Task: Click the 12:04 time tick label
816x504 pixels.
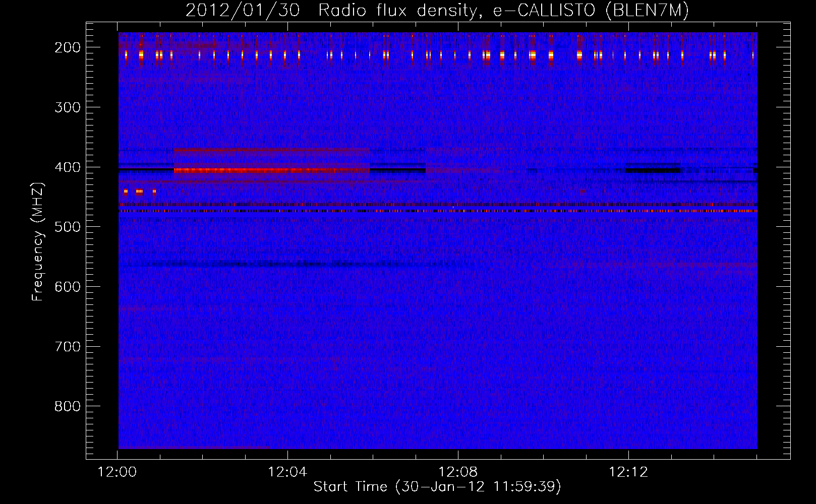Action: pos(287,472)
